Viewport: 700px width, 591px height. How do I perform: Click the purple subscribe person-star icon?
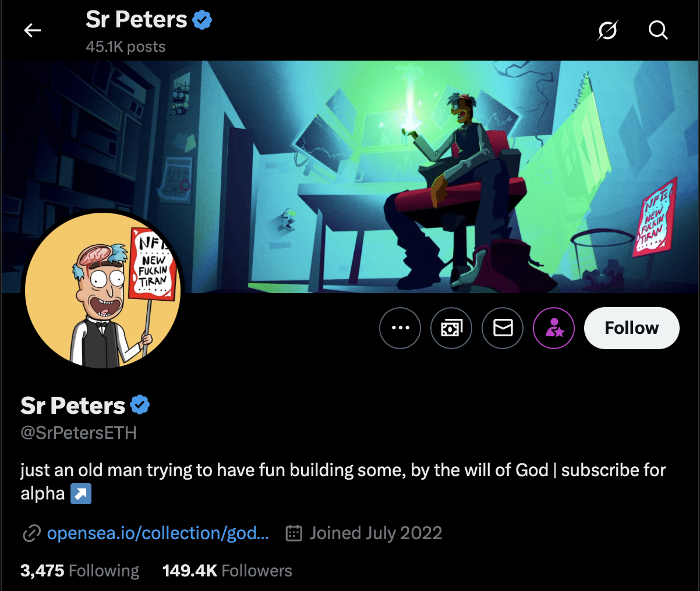click(x=554, y=328)
